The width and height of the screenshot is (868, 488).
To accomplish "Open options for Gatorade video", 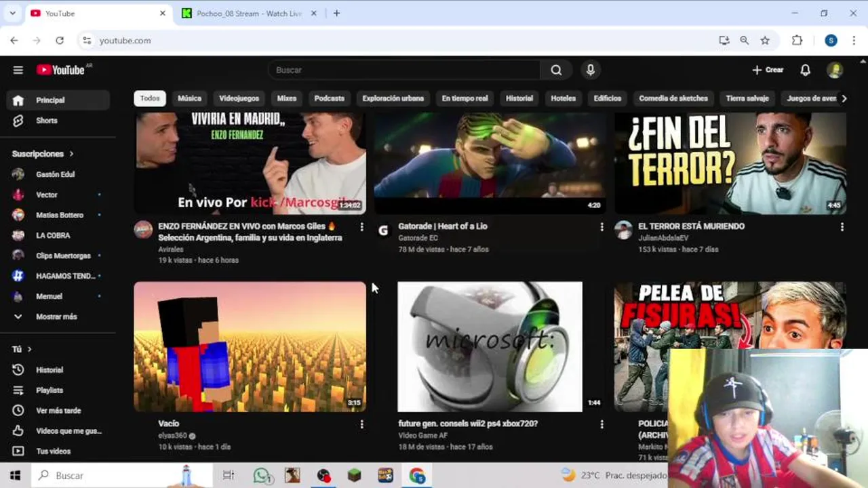I will (x=601, y=227).
